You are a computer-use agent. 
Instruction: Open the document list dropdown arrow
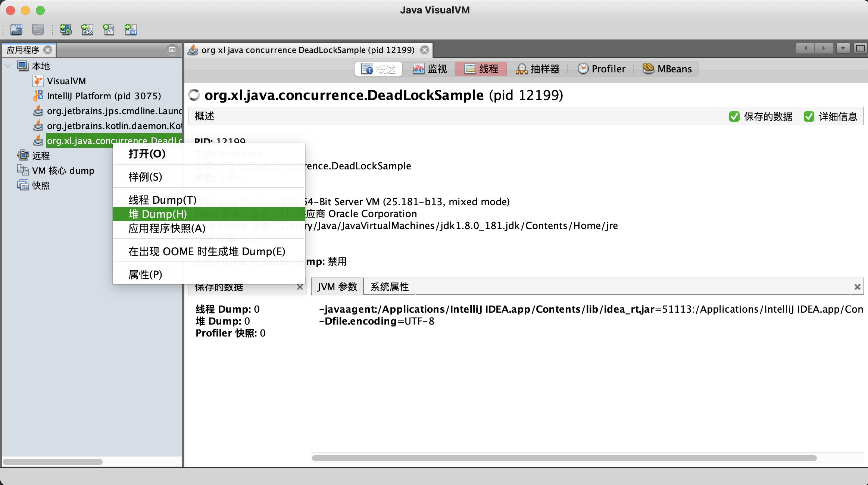pyautogui.click(x=843, y=48)
